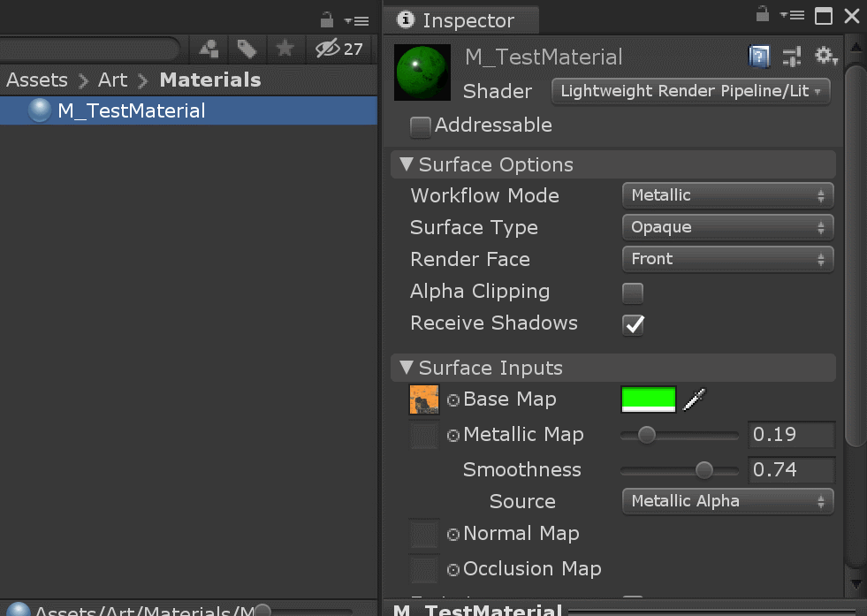
Task: Click the padlock icon above the Inspector
Action: tap(763, 15)
